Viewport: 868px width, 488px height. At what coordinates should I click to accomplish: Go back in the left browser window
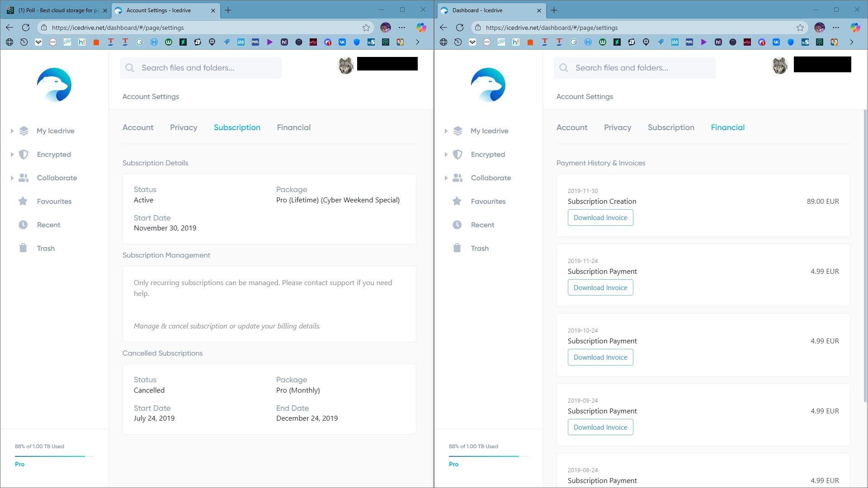(x=9, y=28)
